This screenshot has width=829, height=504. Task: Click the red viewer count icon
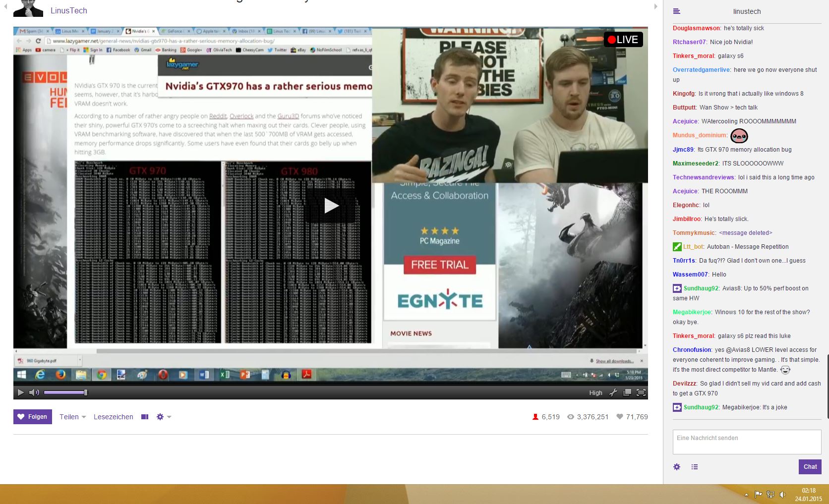pyautogui.click(x=535, y=417)
